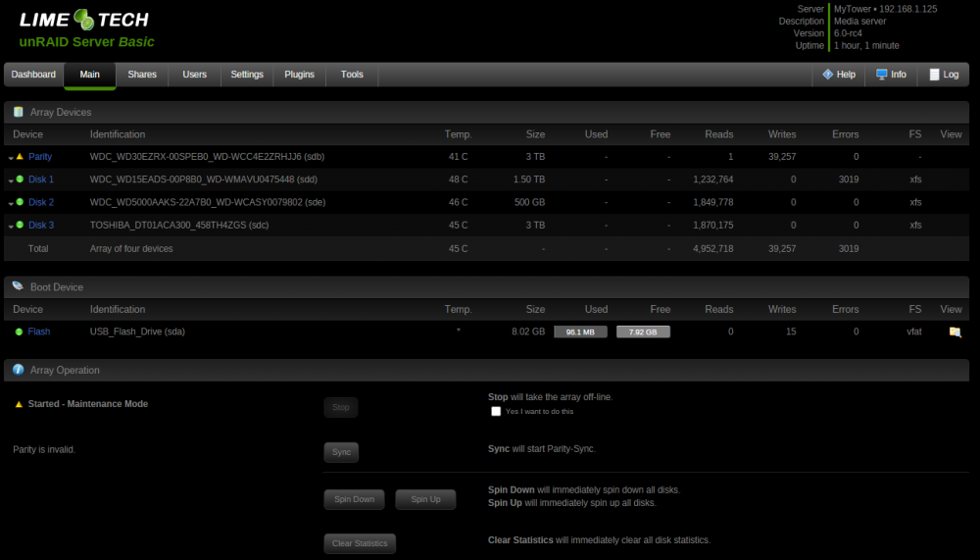
Task: Click the Boot Device section icon
Action: tap(18, 286)
